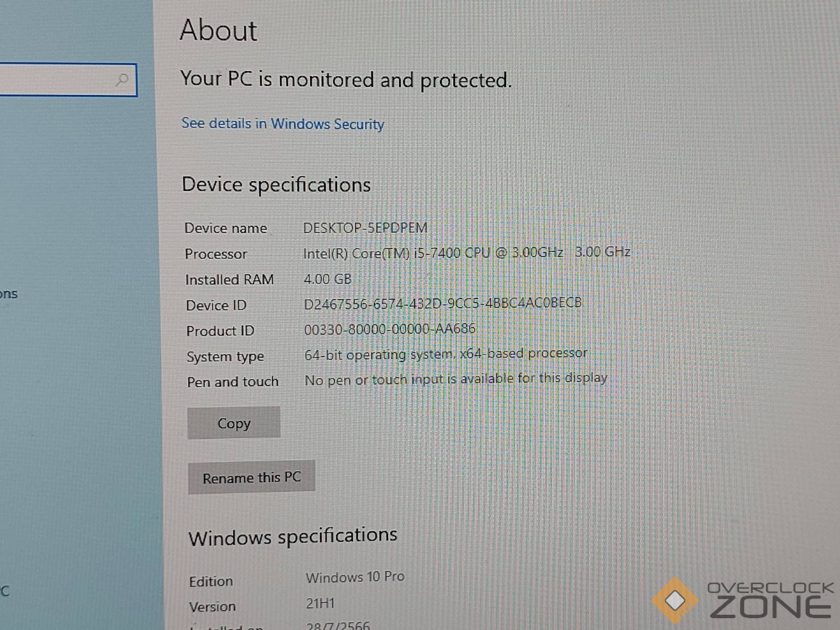The width and height of the screenshot is (840, 630).
Task: Click the Device ID label
Action: coord(216,305)
